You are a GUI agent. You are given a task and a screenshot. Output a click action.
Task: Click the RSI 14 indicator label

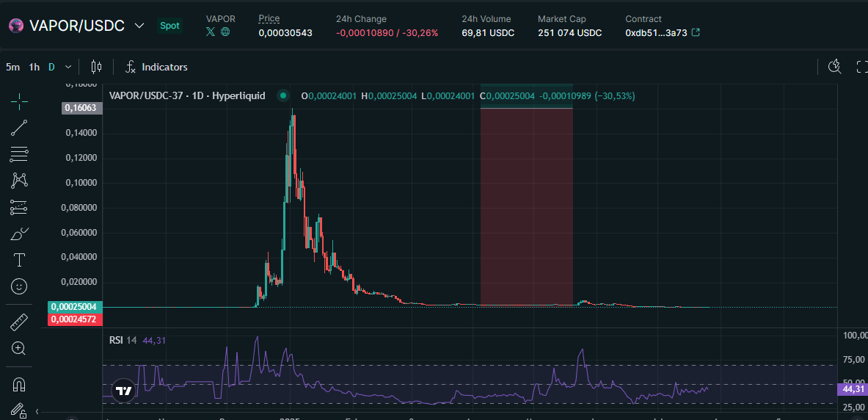pyautogui.click(x=123, y=340)
